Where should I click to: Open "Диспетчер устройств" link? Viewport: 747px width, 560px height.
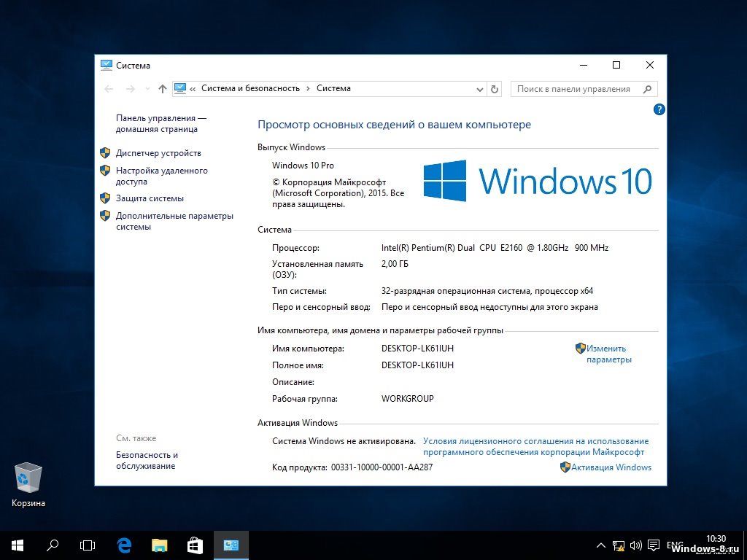click(158, 153)
